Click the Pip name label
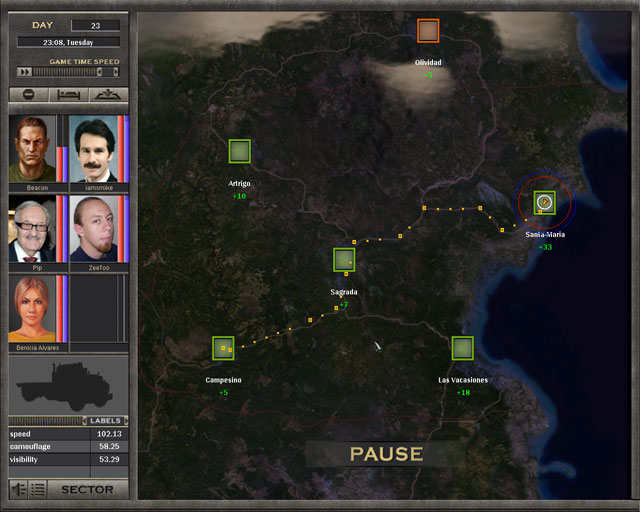640x512 pixels. tap(38, 268)
